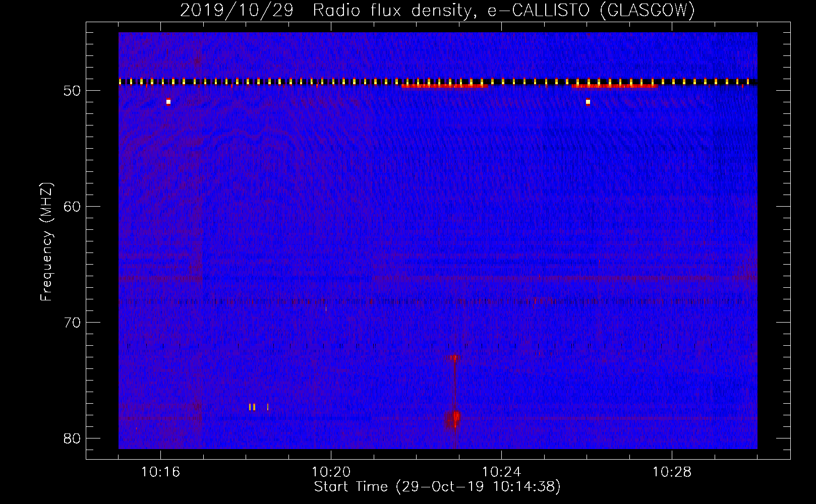The height and width of the screenshot is (504, 816).
Task: Click the pair of yellow dashes near 10:18
Action: 252,407
